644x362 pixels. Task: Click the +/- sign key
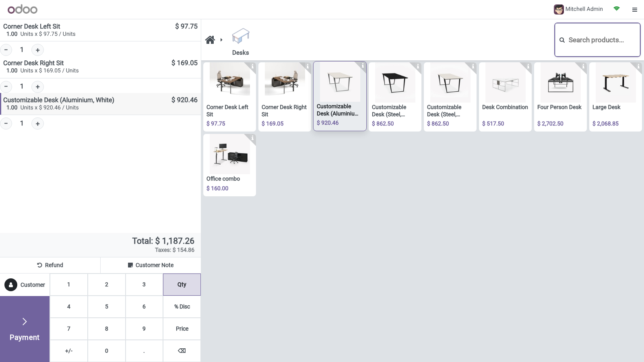point(69,351)
